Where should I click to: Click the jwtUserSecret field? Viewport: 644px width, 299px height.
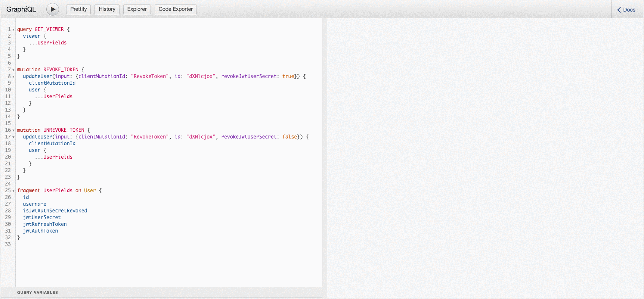42,217
